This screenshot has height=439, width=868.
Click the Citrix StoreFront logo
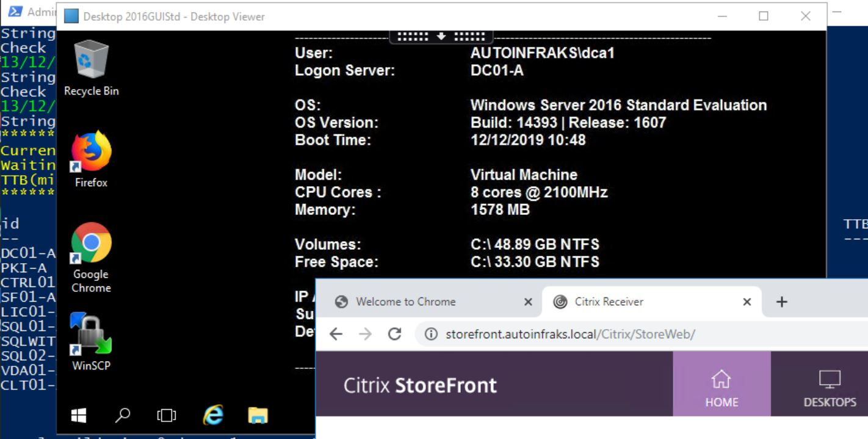pyautogui.click(x=420, y=385)
